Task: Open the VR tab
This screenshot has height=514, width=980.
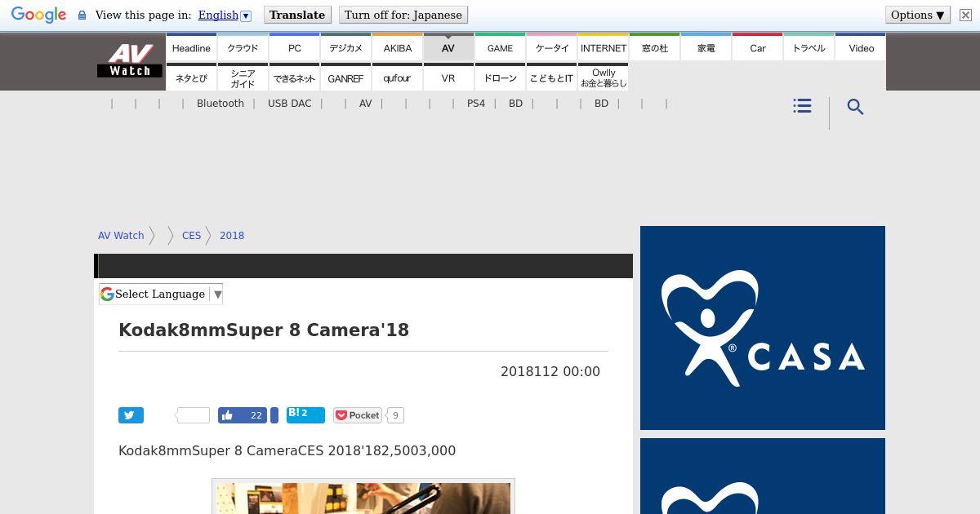Action: pyautogui.click(x=448, y=78)
